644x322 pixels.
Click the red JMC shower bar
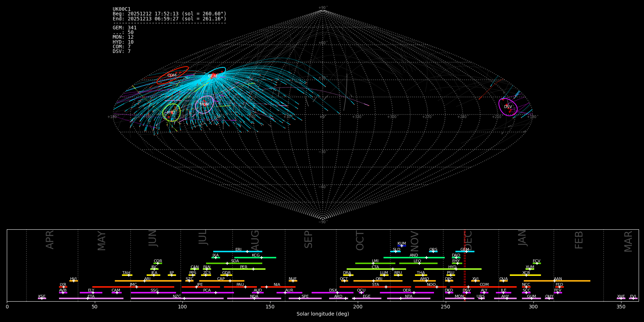(133, 287)
